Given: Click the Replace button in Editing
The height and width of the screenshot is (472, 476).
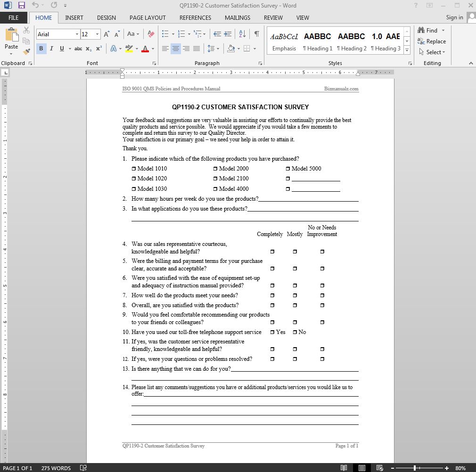Looking at the screenshot, I should click(432, 41).
